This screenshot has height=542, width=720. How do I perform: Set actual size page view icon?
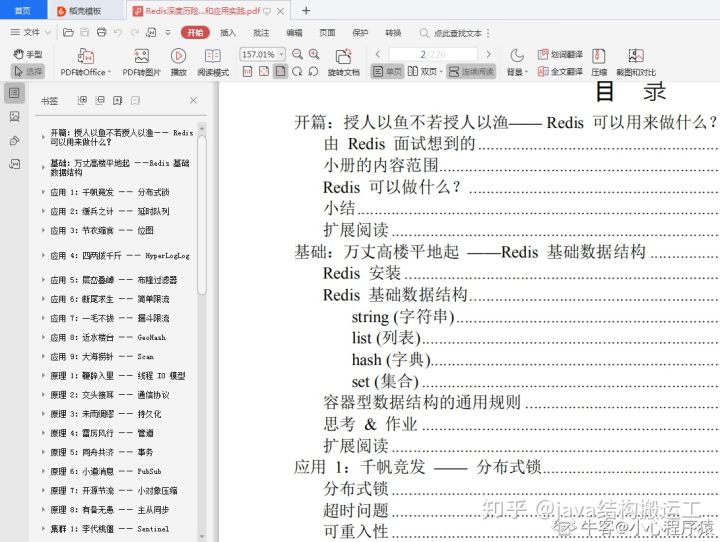(248, 71)
